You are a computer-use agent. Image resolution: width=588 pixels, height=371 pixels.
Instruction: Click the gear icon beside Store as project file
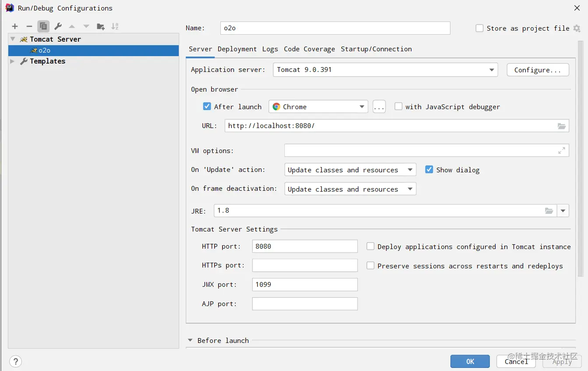(577, 28)
